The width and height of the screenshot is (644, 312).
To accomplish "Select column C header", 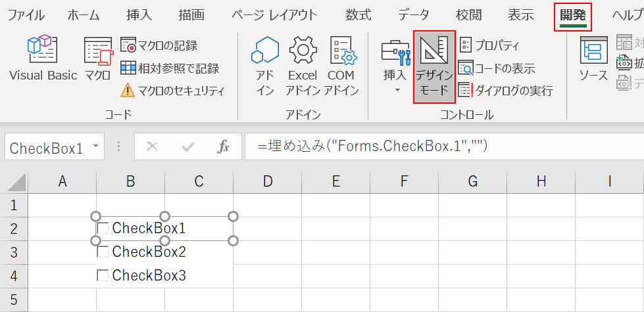I will click(x=199, y=182).
